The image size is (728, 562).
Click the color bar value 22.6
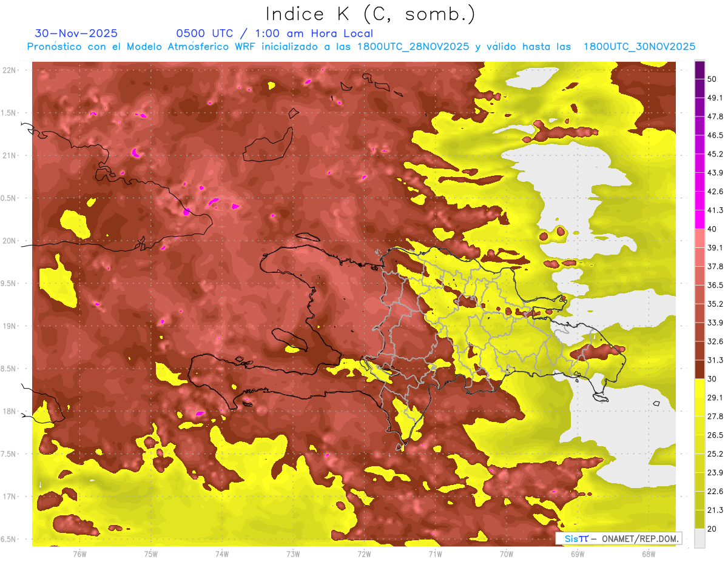pos(715,492)
